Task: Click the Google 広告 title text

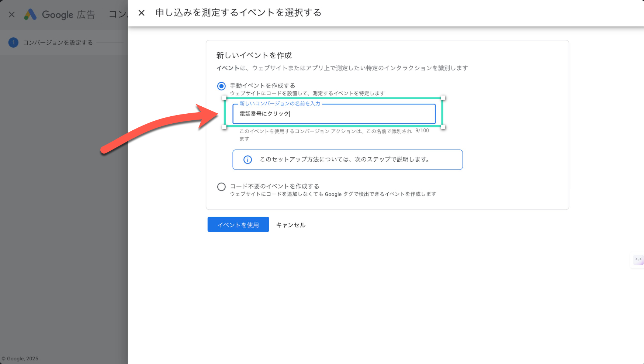Action: (x=68, y=15)
